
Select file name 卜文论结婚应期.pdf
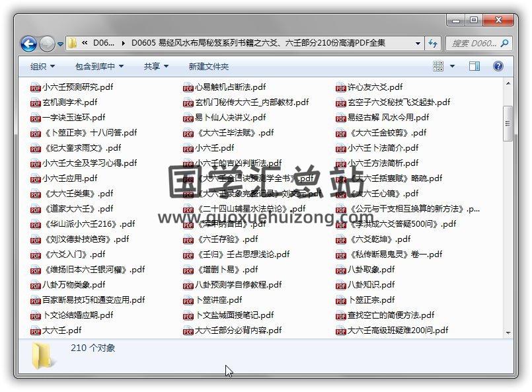pos(79,315)
